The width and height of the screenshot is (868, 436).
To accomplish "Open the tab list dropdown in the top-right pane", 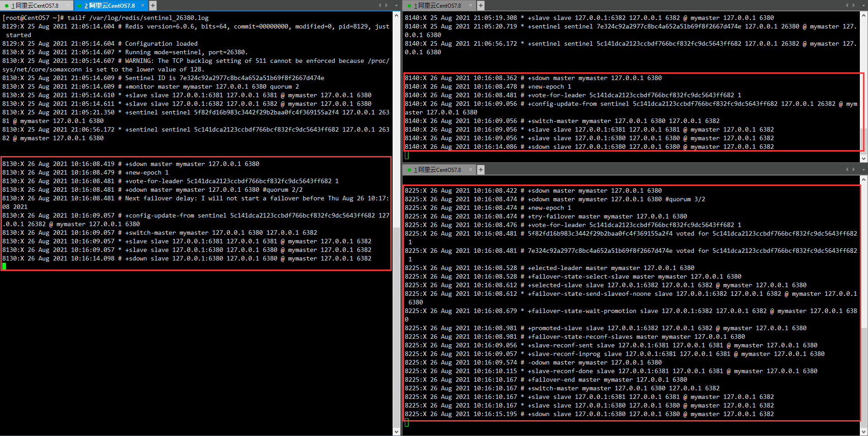I will click(863, 5).
